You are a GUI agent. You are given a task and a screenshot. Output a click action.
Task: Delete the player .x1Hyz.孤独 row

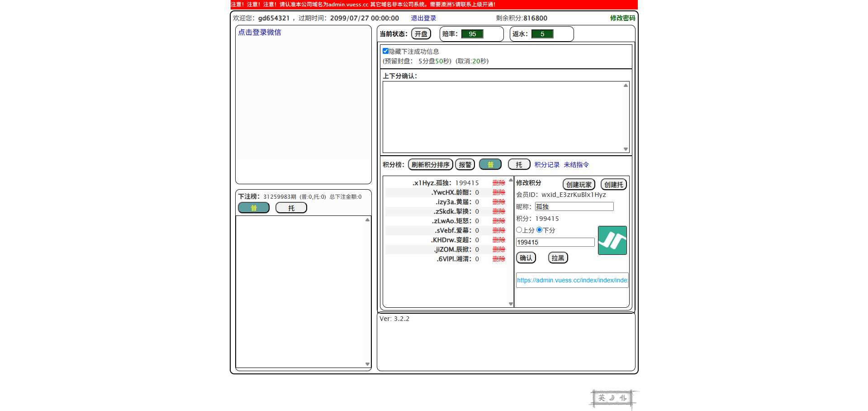tap(498, 183)
